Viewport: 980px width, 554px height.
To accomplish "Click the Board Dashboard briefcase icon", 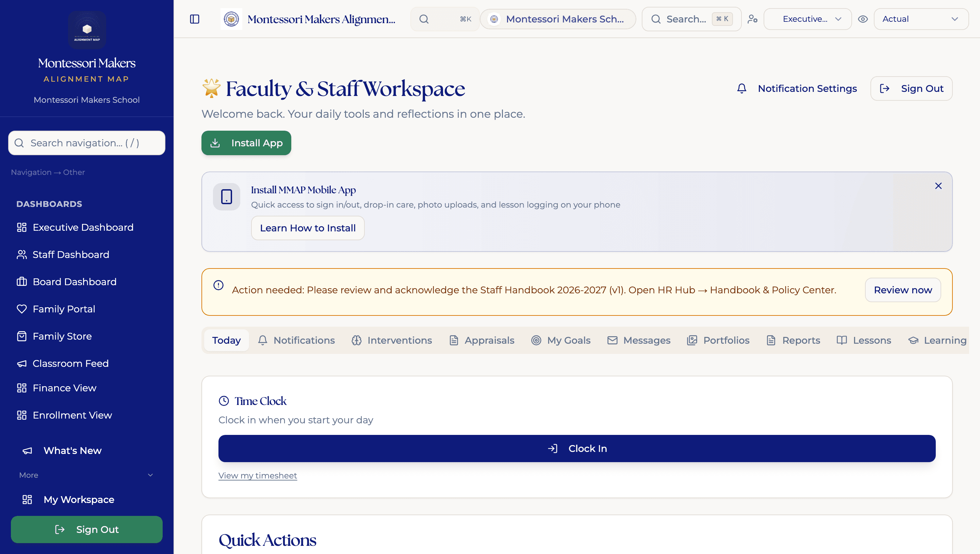I will 22,282.
